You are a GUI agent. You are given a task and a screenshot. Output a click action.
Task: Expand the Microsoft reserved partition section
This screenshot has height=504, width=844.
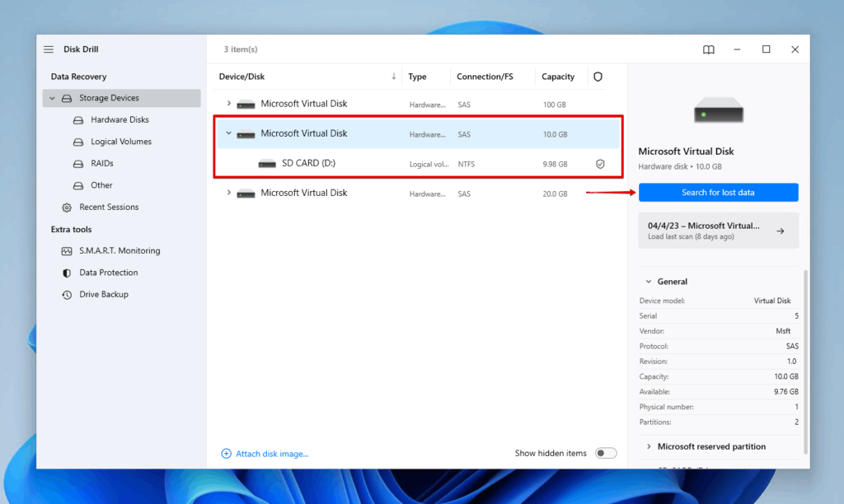tap(649, 446)
